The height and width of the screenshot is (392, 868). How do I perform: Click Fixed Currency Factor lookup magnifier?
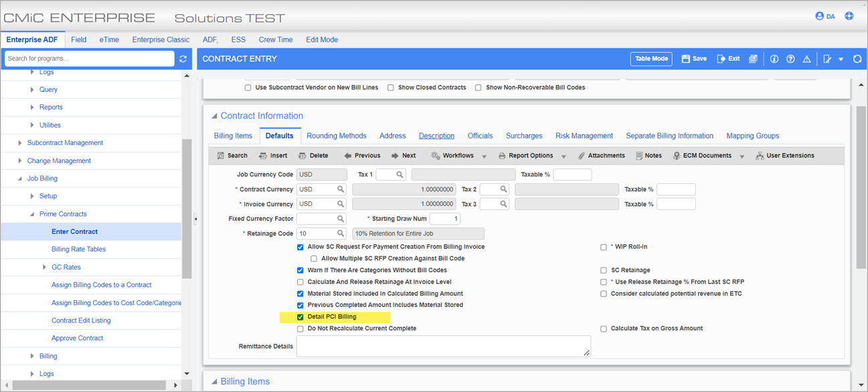tap(341, 219)
